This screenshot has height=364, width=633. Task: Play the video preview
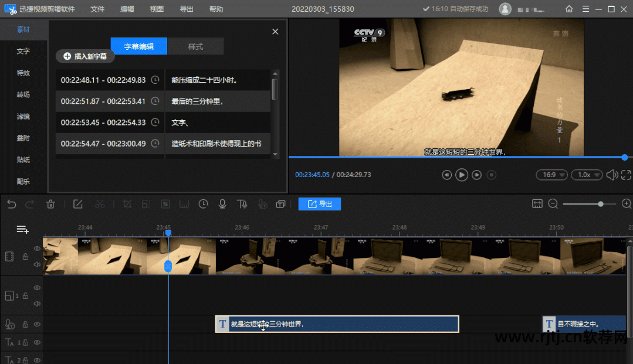coord(462,175)
